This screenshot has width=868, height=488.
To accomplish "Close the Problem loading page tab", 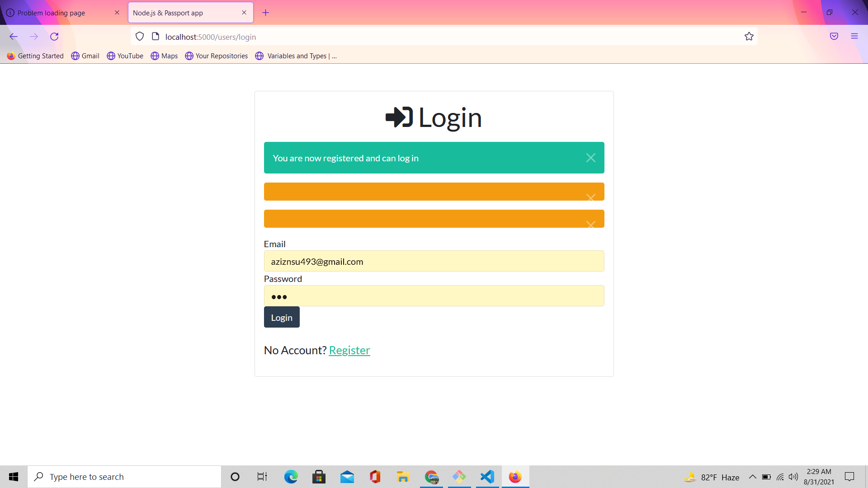I will pos(117,12).
